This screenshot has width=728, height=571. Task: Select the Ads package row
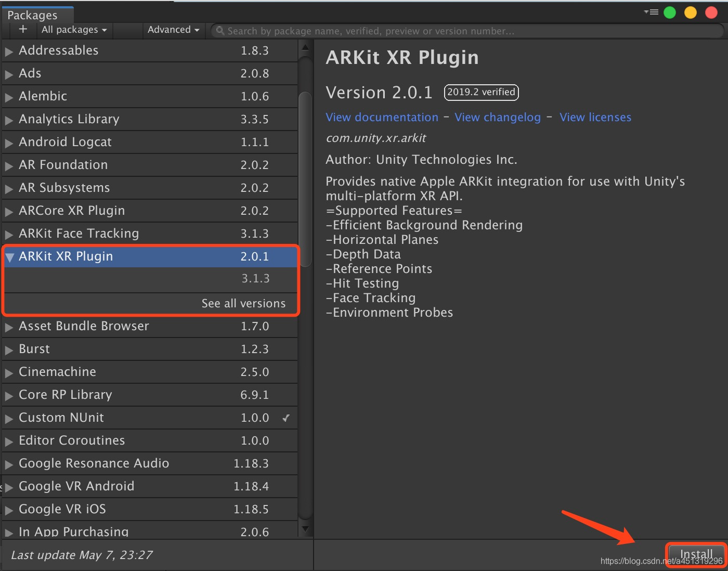[x=151, y=73]
